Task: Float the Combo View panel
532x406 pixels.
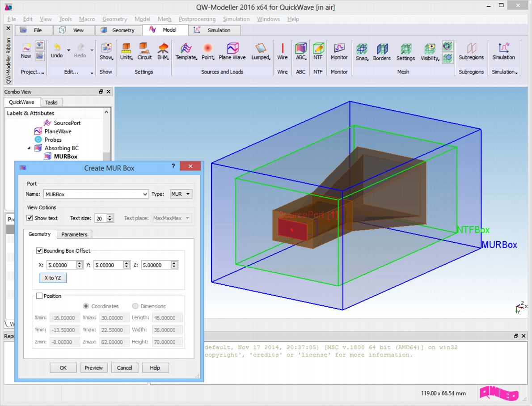Action: click(x=101, y=92)
